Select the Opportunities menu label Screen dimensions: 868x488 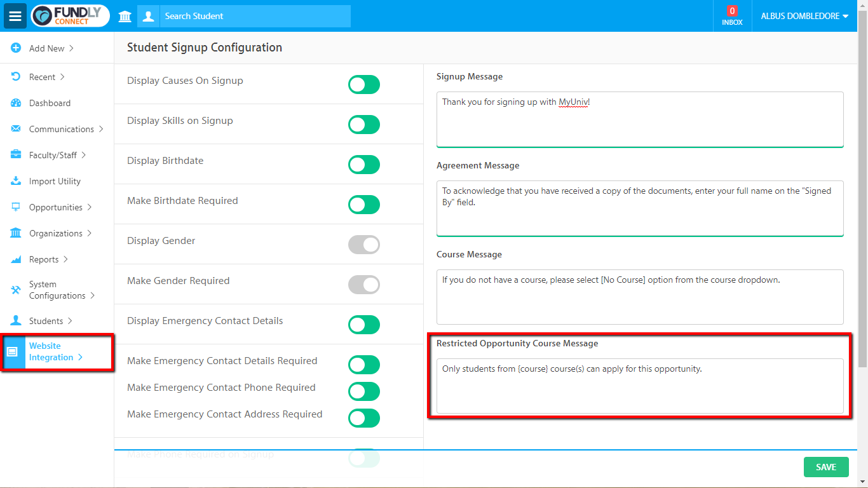(56, 207)
